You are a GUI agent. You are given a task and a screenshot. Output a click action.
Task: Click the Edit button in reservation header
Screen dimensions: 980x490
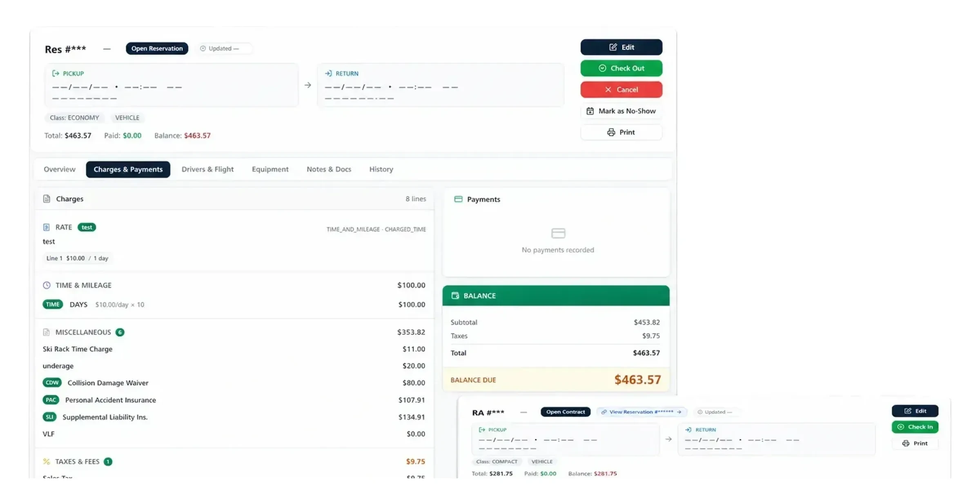click(x=621, y=47)
